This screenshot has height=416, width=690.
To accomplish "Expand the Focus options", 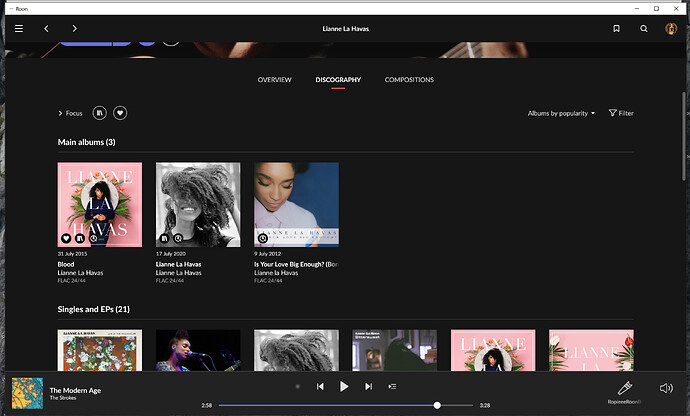I will pos(70,114).
